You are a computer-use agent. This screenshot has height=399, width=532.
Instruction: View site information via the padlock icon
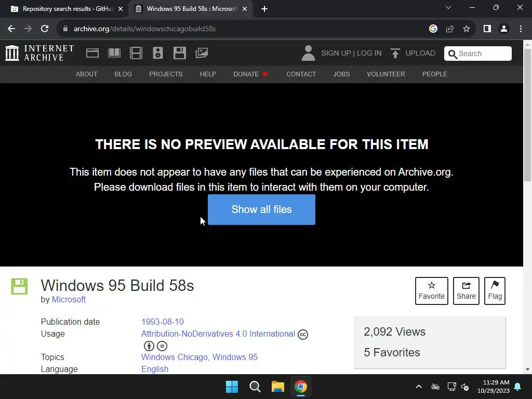(65, 29)
